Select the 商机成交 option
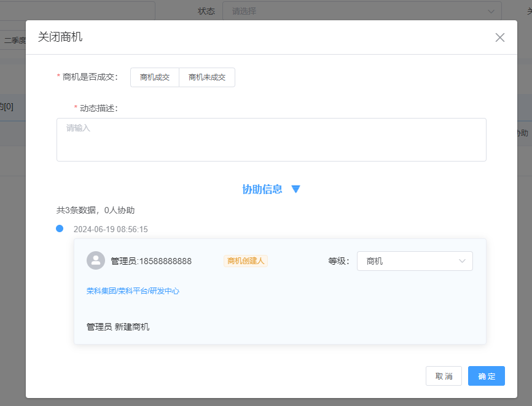532x406 pixels. [155, 77]
